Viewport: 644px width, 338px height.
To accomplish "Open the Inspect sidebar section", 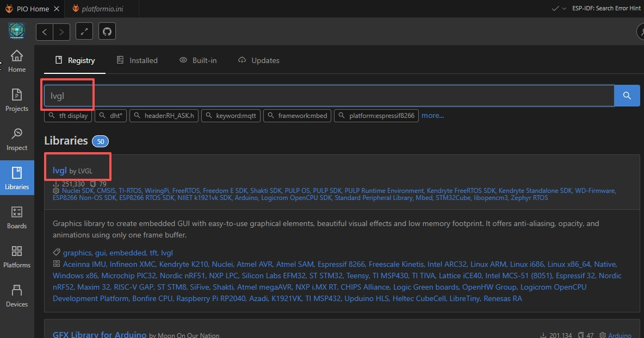I will click(x=17, y=140).
